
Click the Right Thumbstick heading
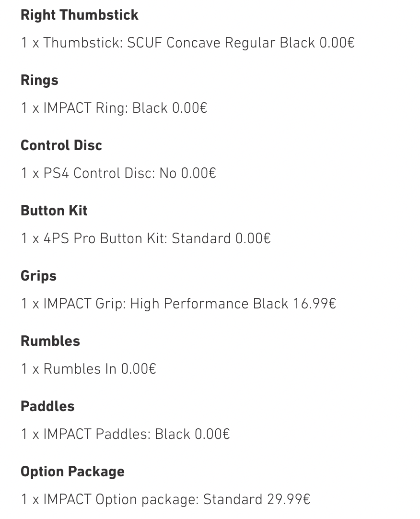79,15
